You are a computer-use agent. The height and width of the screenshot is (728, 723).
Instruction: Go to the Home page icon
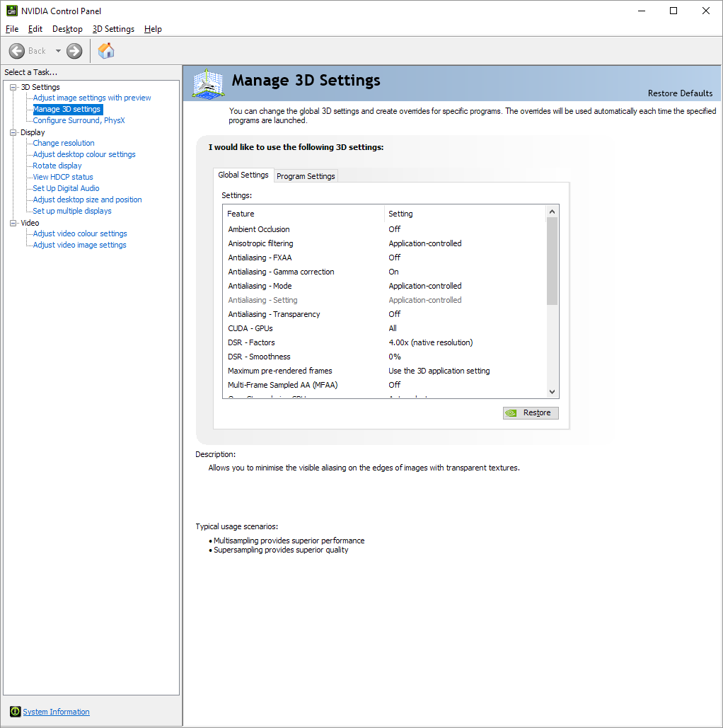coord(106,51)
